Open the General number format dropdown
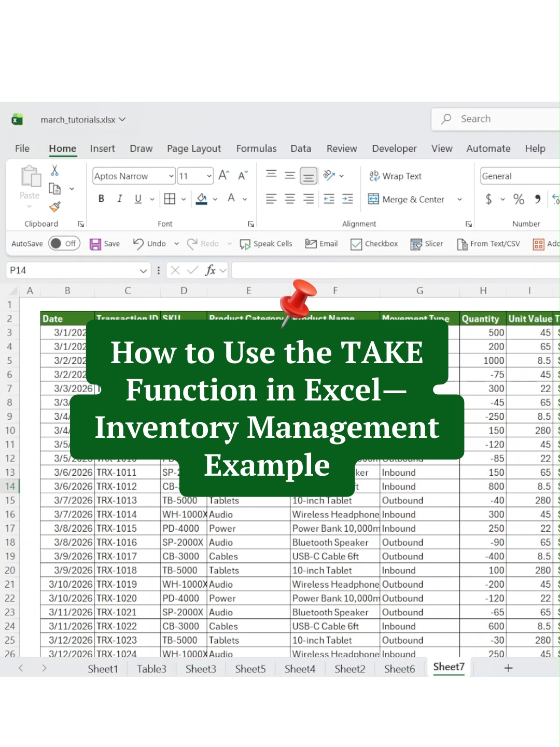The width and height of the screenshot is (560, 747). click(520, 176)
